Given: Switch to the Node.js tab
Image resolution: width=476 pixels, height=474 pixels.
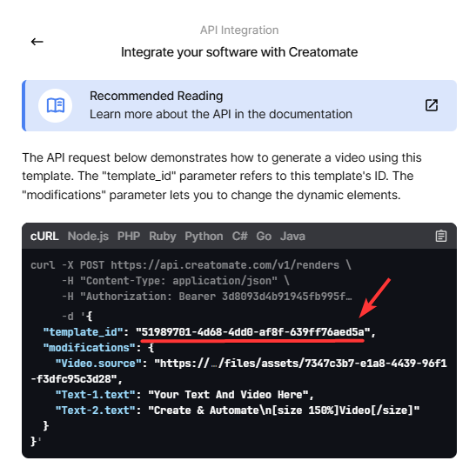Looking at the screenshot, I should [88, 236].
